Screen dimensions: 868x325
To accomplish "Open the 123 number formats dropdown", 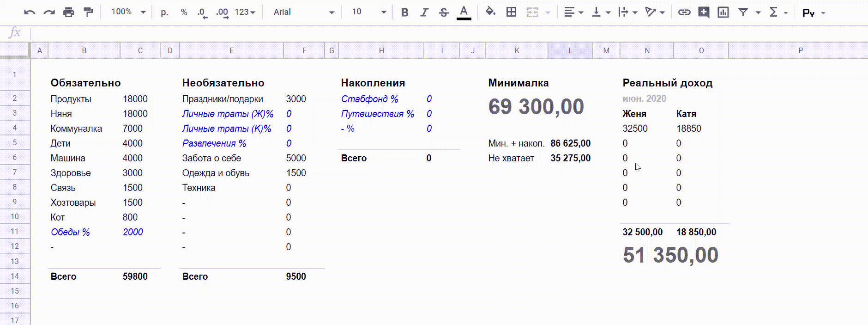I will point(245,12).
